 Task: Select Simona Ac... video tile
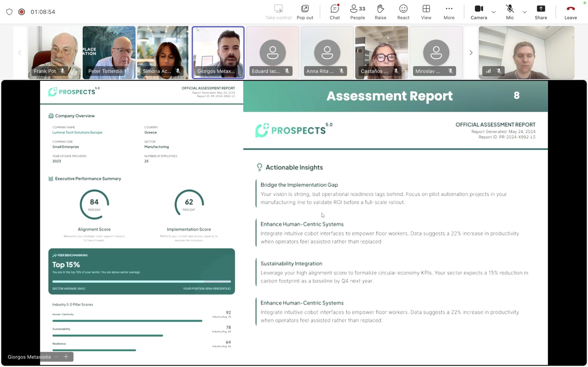coord(163,53)
